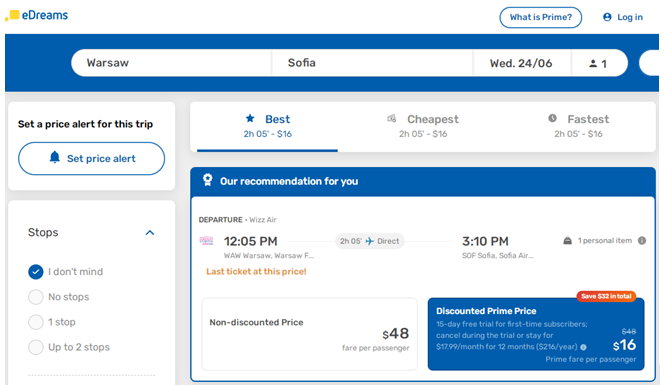Open the info icon after Prime subscription terms
666x385 pixels.
click(584, 347)
